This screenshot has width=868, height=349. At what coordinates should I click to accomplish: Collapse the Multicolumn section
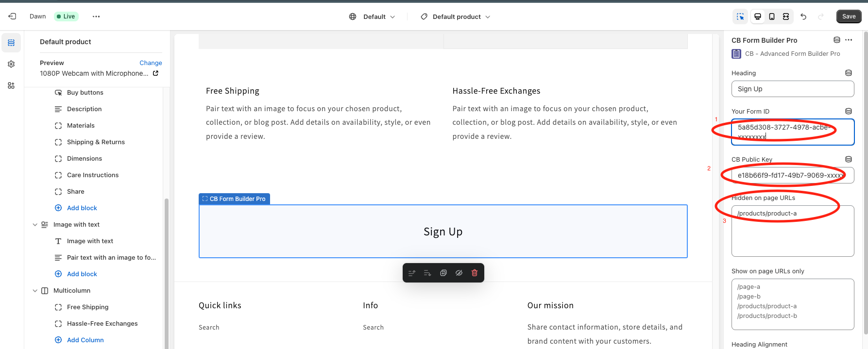point(35,291)
